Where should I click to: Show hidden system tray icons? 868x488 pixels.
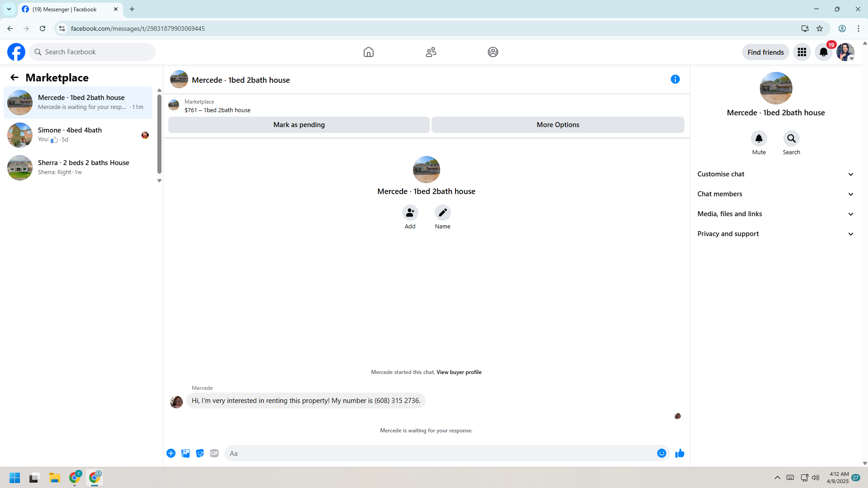[778, 478]
